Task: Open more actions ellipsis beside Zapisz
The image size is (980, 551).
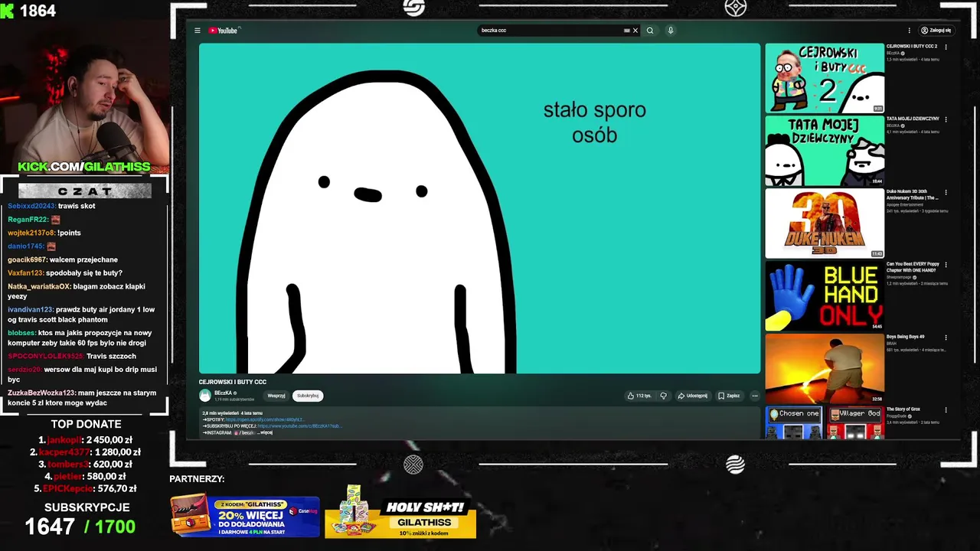Action: point(754,396)
